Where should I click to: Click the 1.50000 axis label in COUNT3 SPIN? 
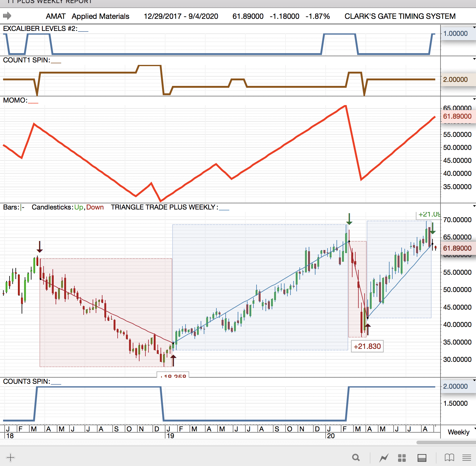pos(455,403)
